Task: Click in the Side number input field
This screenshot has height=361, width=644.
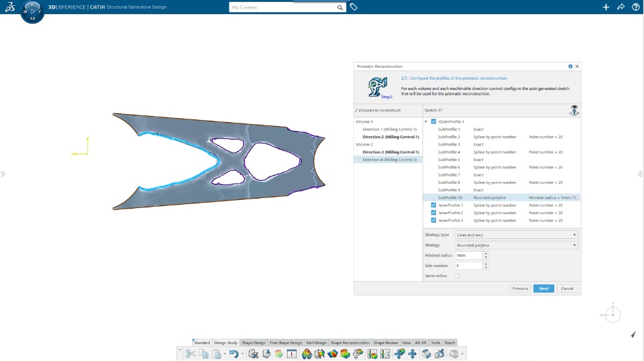Action: coord(468,266)
